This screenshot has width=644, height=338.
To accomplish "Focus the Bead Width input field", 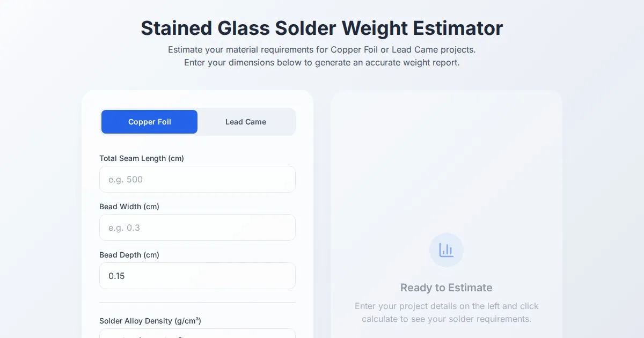I will 197,227.
